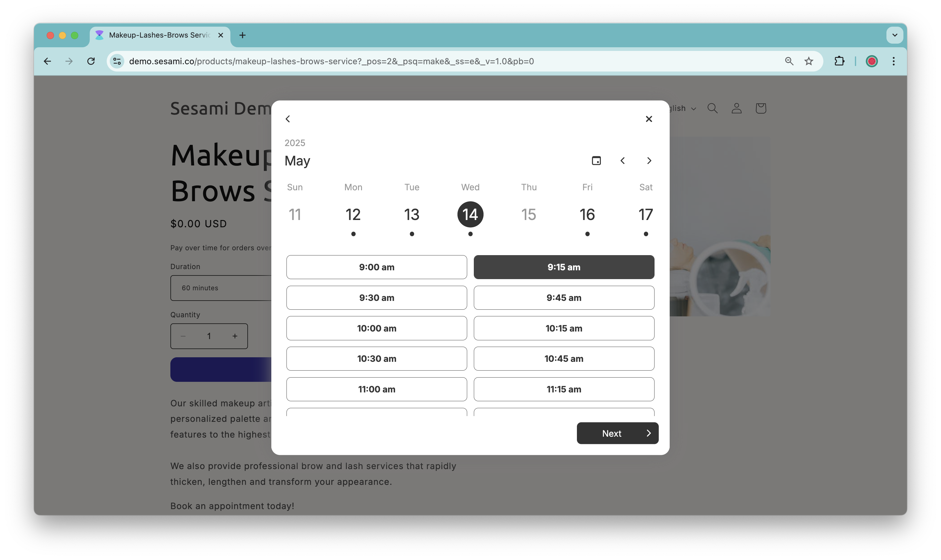Click browser forward navigation arrow
The height and width of the screenshot is (560, 941).
coord(69,61)
